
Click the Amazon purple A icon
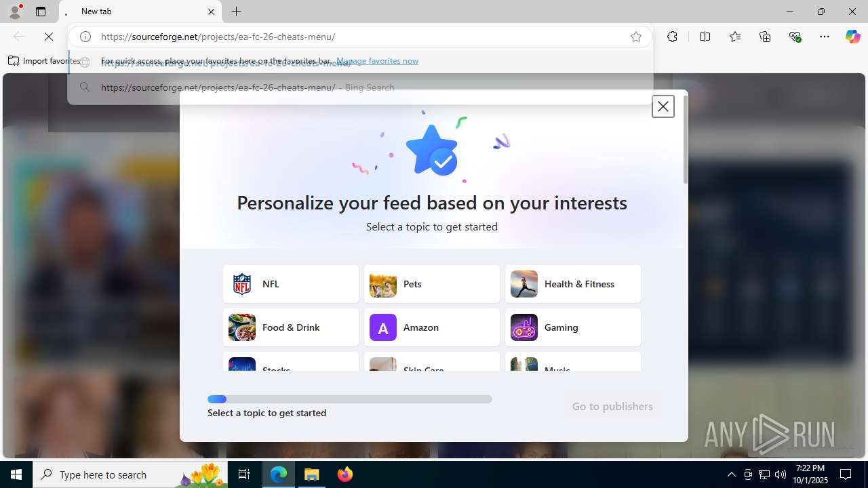[383, 327]
